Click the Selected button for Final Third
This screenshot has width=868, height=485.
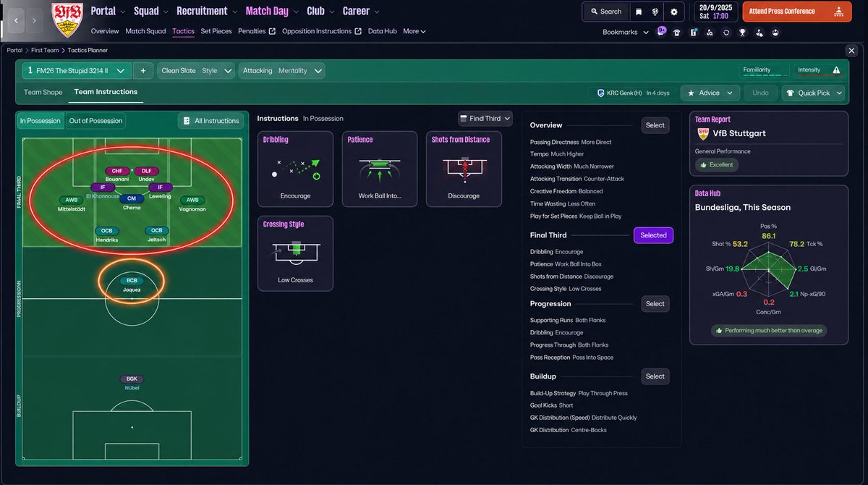coord(653,235)
